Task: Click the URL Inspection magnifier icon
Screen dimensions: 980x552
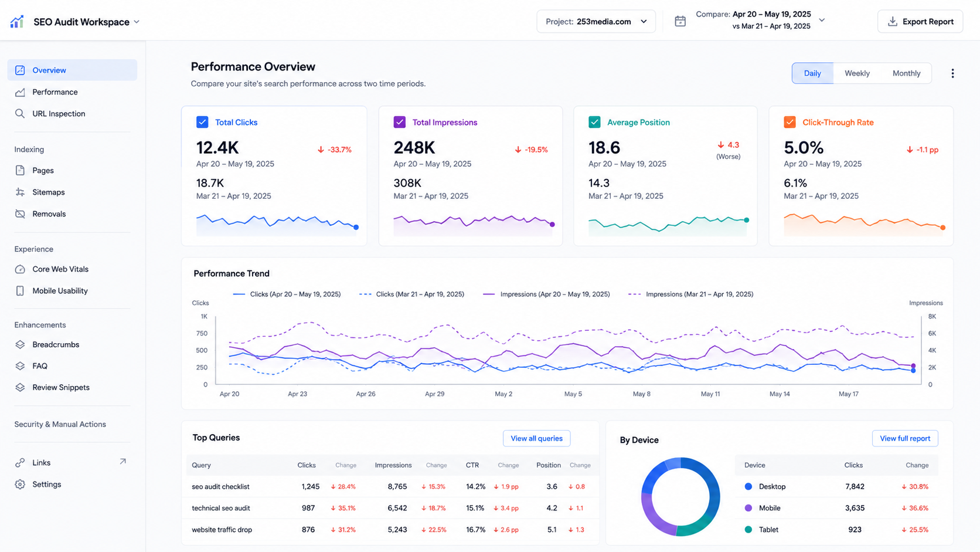Action: click(x=20, y=114)
